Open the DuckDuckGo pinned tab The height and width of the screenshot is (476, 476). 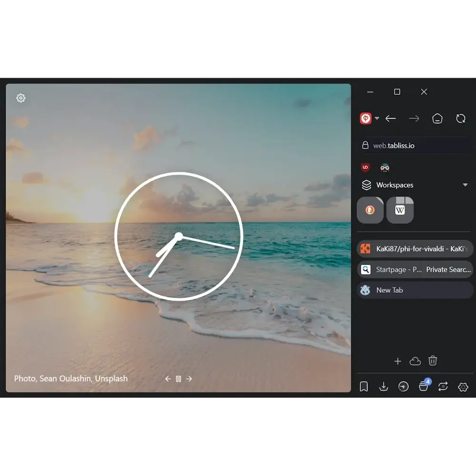(x=370, y=210)
